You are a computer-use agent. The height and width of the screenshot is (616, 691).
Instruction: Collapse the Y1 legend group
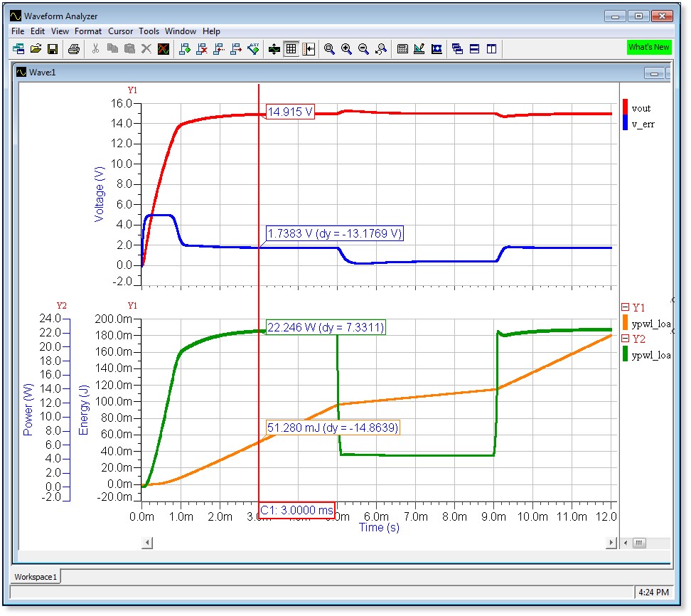[625, 307]
